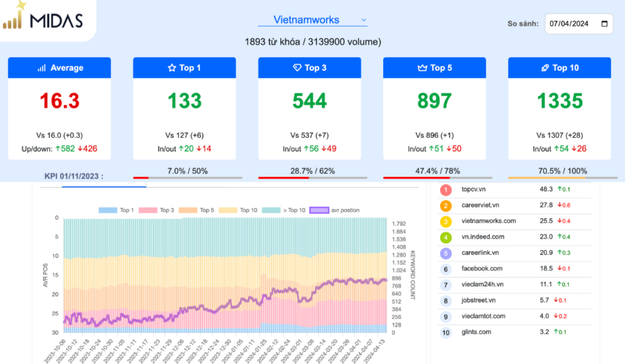Toggle the Top 1 legend series

(116, 210)
